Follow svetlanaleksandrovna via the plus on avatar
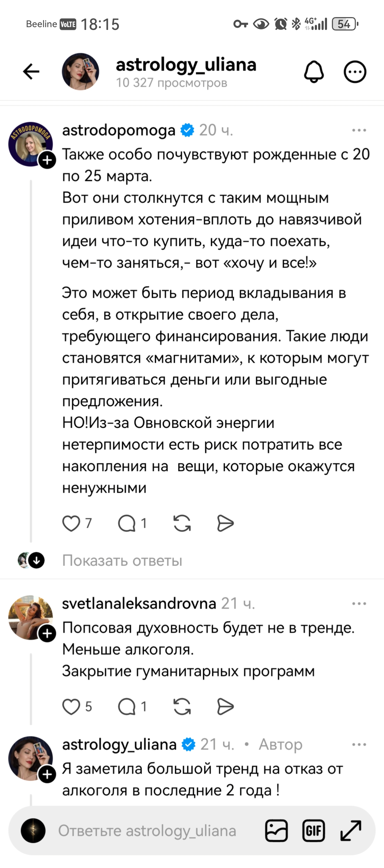Screen dimensions: 384x868 (47, 635)
